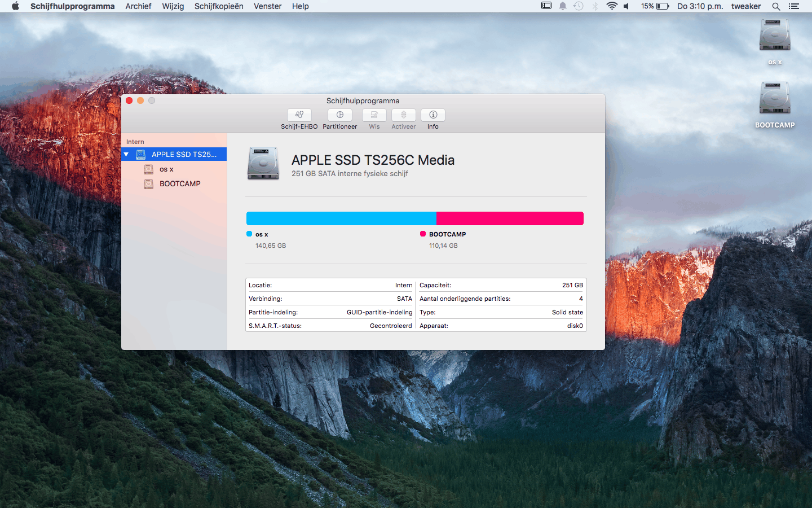
Task: Open the Archief menu
Action: point(138,6)
